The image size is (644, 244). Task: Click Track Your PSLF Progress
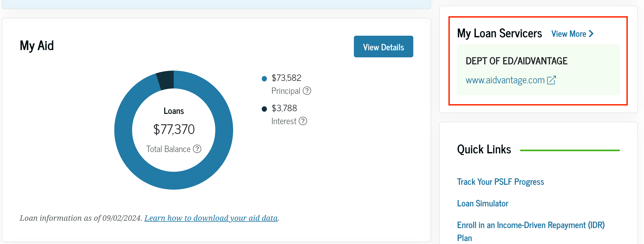click(x=500, y=182)
